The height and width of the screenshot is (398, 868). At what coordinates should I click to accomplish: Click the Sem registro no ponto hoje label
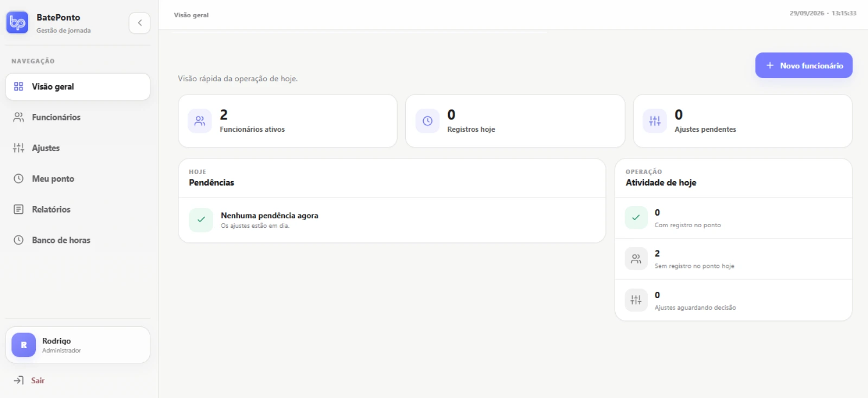pyautogui.click(x=694, y=266)
